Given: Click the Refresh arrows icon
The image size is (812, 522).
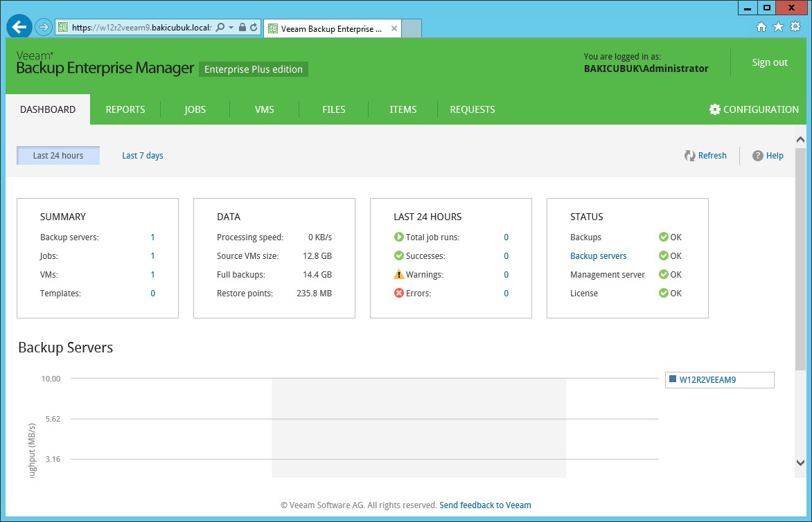Looking at the screenshot, I should point(690,156).
